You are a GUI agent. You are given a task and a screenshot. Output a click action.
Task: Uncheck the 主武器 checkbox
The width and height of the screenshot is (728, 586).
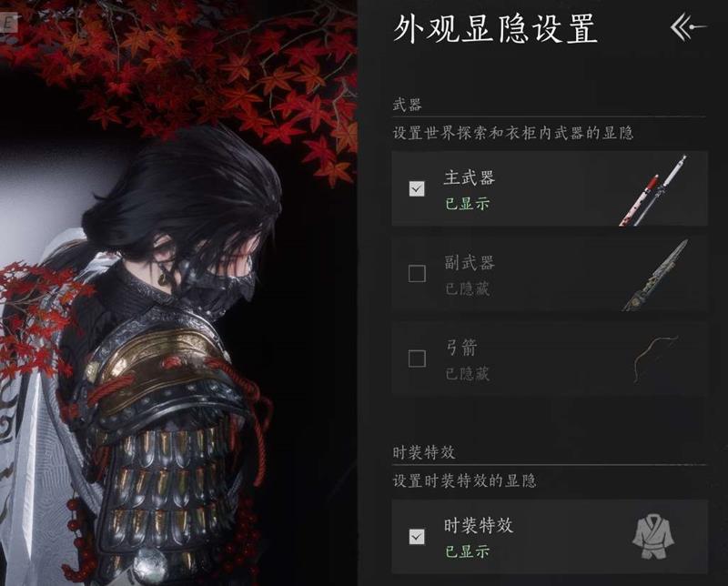417,188
